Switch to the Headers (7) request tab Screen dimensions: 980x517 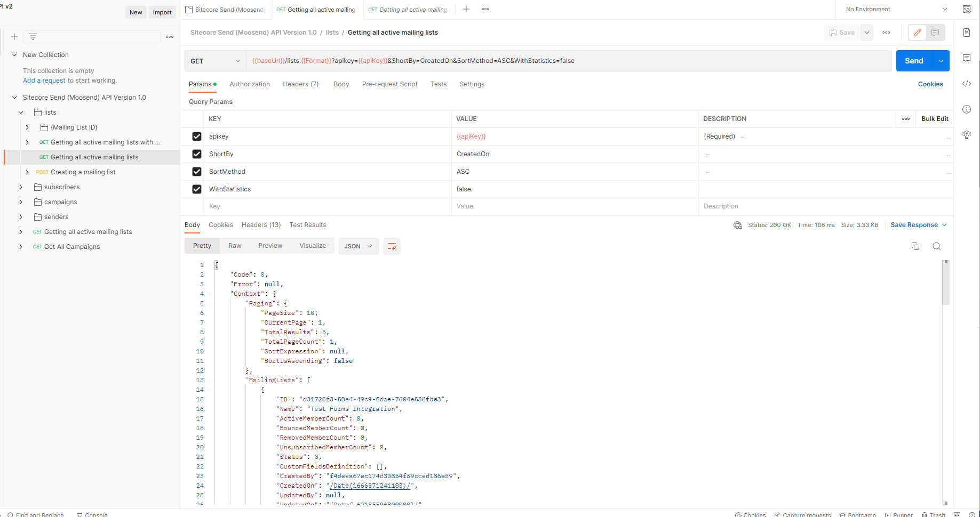coord(301,84)
